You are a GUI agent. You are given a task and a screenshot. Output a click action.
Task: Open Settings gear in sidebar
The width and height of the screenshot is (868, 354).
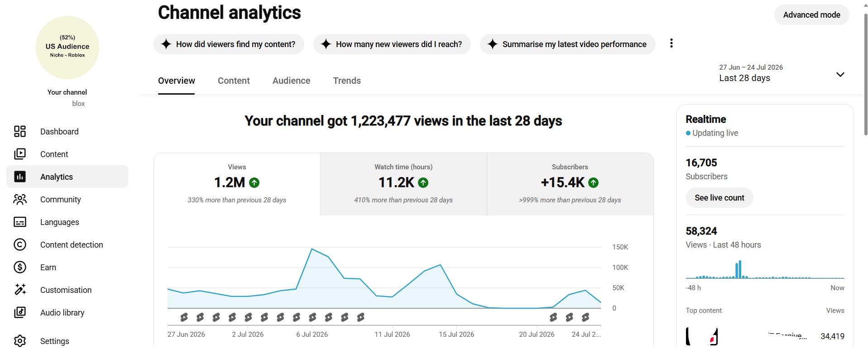(20, 341)
